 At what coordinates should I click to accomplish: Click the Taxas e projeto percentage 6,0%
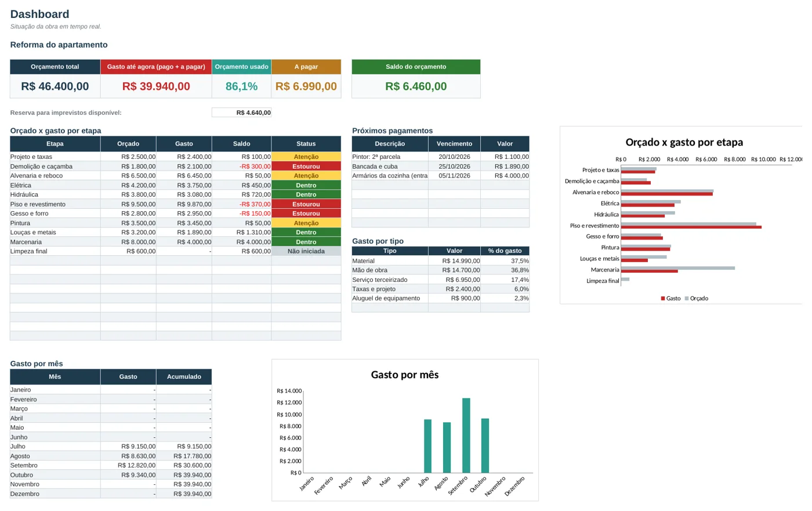click(505, 289)
